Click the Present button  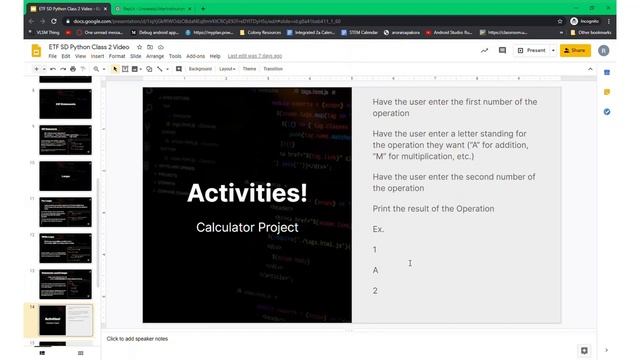[531, 51]
